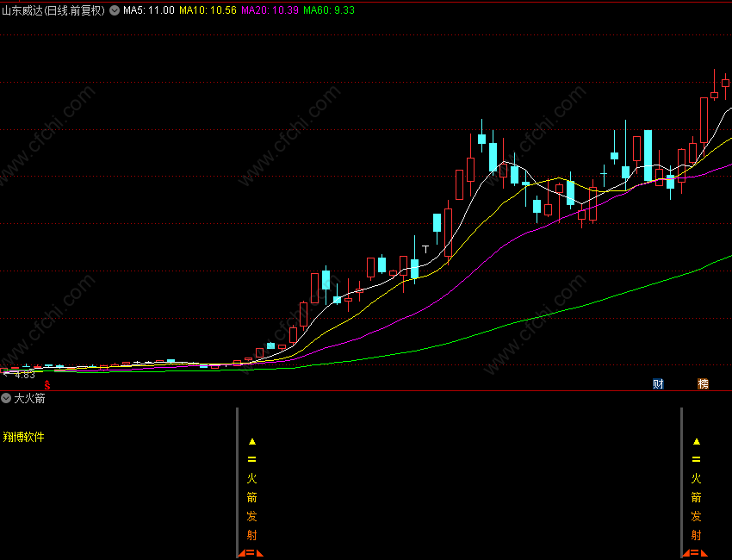732x560 pixels.
Task: Expand the 大火箭 indicator menu arrow
Action: click(6, 398)
